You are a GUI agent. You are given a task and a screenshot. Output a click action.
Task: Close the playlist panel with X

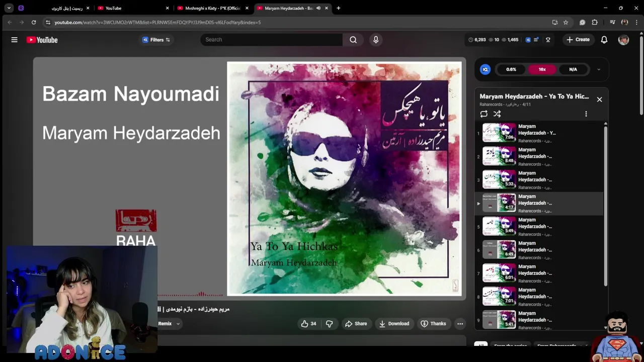[x=599, y=100]
